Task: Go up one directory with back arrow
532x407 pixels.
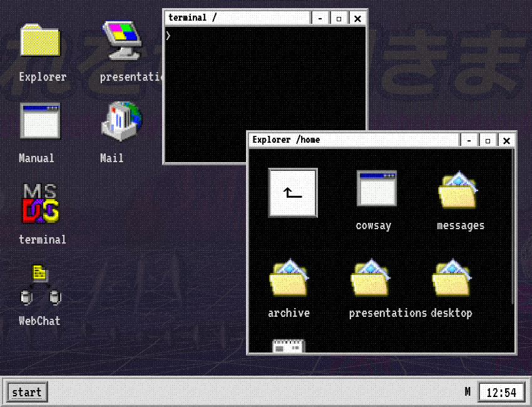Action: point(292,193)
